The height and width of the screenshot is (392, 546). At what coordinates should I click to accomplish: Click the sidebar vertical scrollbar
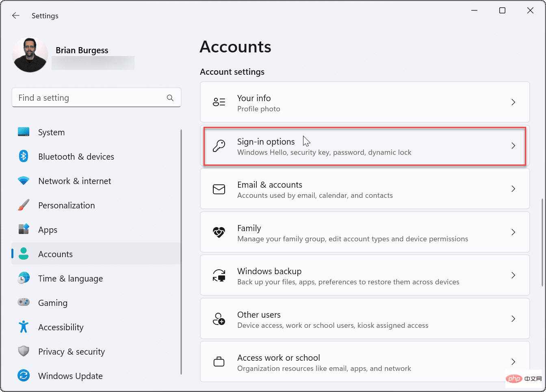181,252
